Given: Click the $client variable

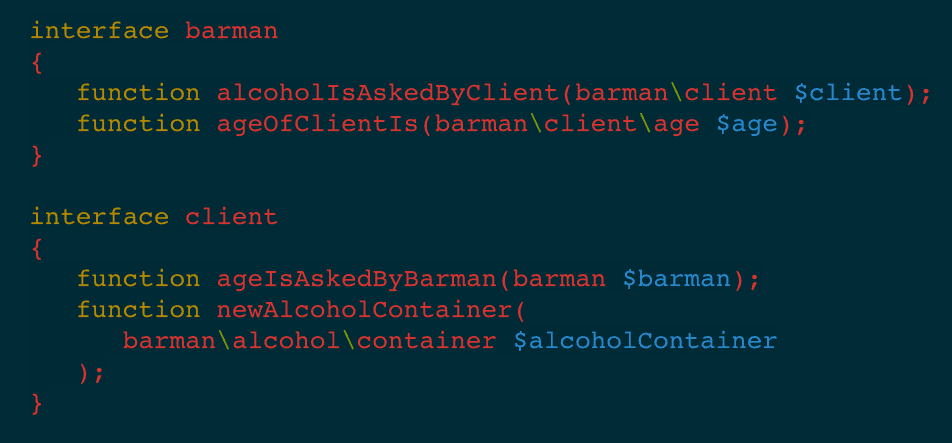Looking at the screenshot, I should click(x=848, y=93).
